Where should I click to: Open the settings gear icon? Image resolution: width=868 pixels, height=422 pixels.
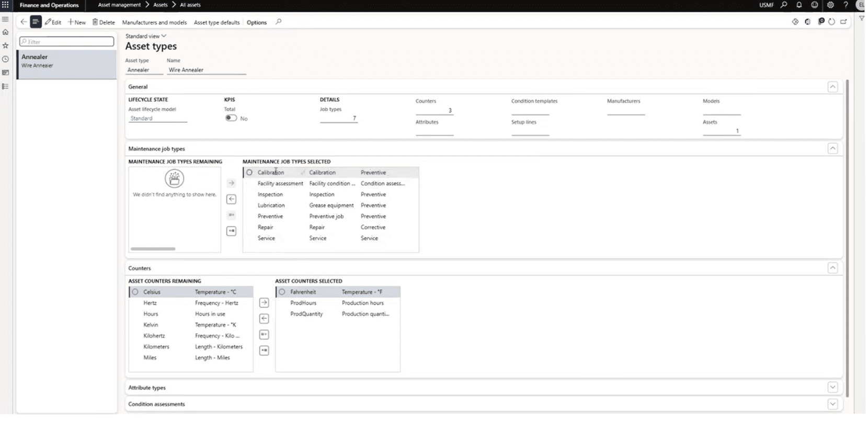[830, 5]
